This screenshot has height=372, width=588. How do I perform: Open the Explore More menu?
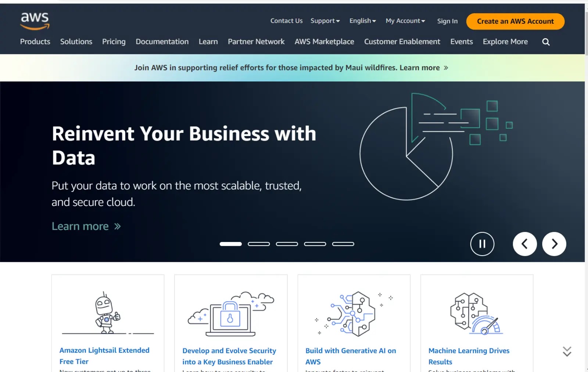[505, 41]
